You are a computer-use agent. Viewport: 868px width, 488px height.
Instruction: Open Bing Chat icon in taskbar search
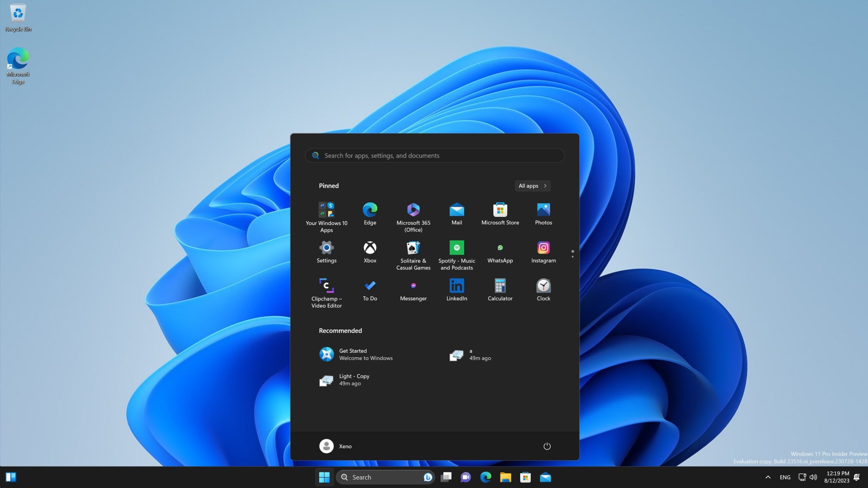428,477
